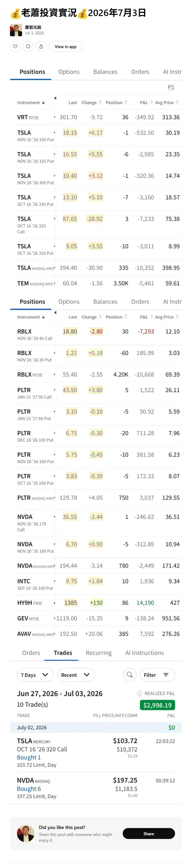Viewport: 195px width, 868px height.
Task: Open comments via speech bubble icon
Action: [28, 47]
